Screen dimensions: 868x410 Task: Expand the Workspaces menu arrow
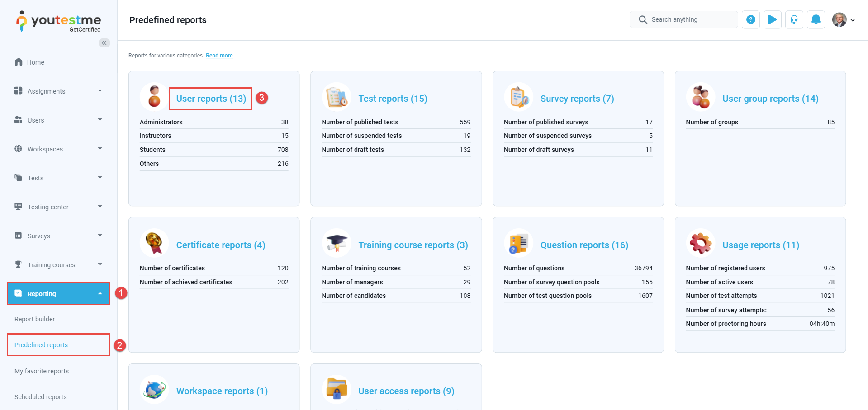tap(100, 149)
